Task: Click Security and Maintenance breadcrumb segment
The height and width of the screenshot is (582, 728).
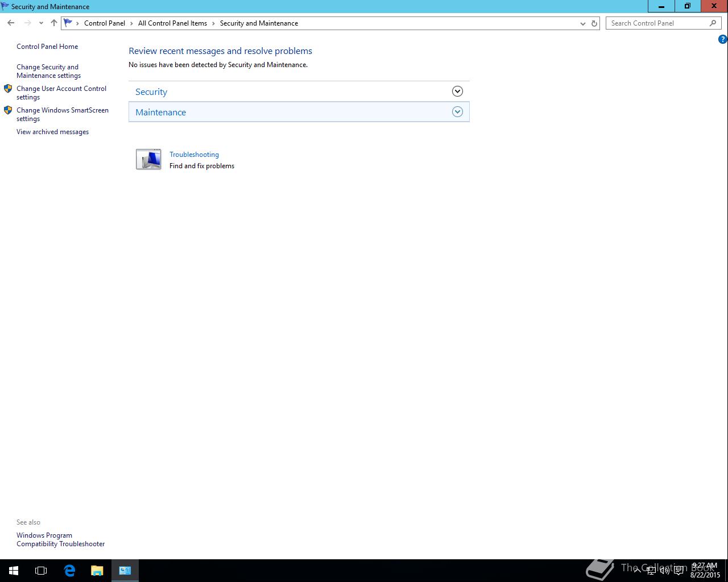Action: tap(259, 23)
